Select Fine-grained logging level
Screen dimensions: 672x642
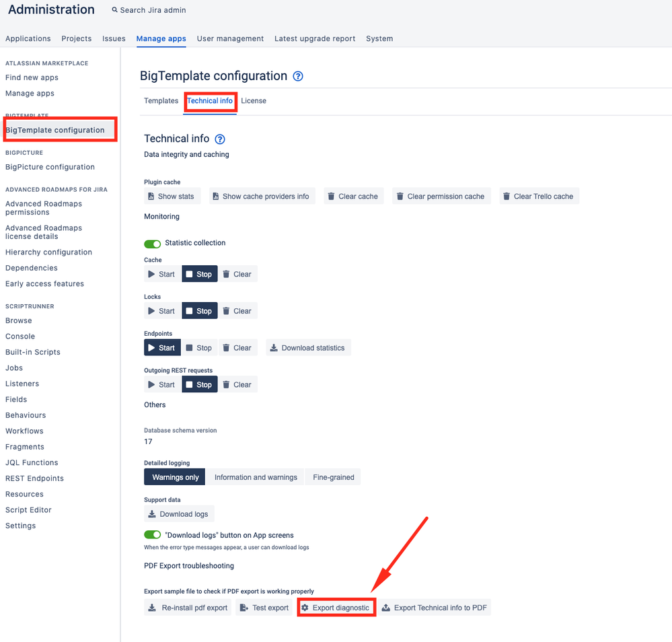point(333,477)
